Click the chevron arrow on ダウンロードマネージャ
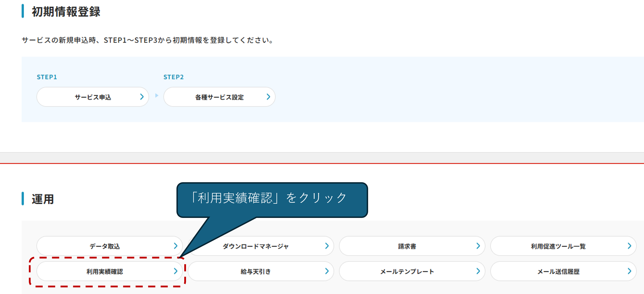644x294 pixels. pyautogui.click(x=327, y=246)
